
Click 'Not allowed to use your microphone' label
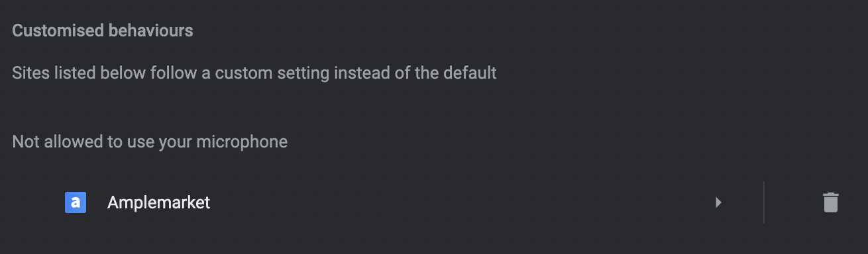click(150, 142)
